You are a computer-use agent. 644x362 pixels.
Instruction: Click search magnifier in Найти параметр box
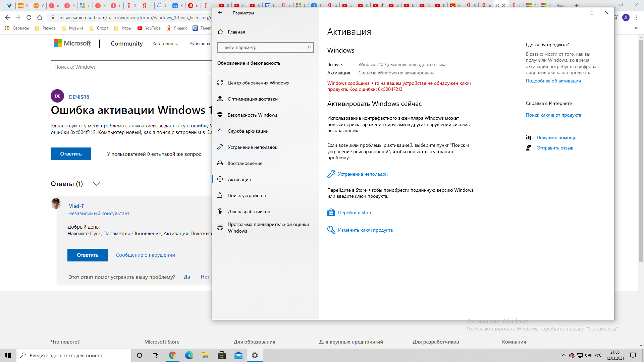309,47
